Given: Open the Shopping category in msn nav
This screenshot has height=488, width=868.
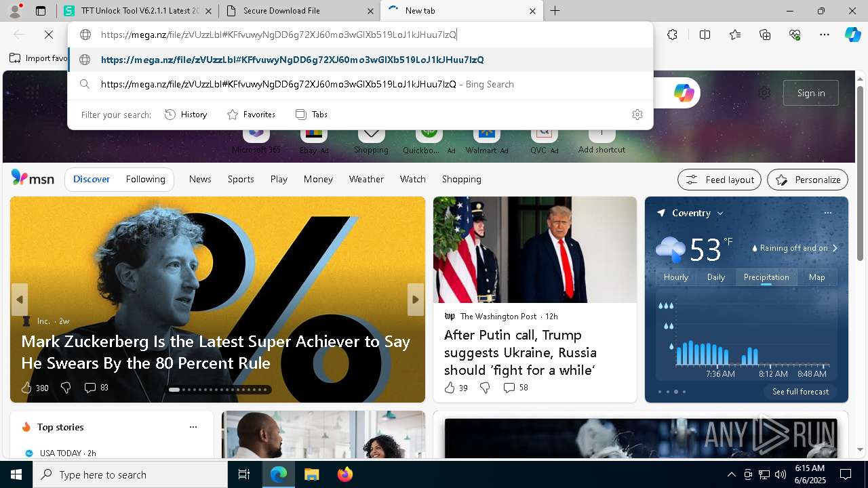Looking at the screenshot, I should coord(461,179).
